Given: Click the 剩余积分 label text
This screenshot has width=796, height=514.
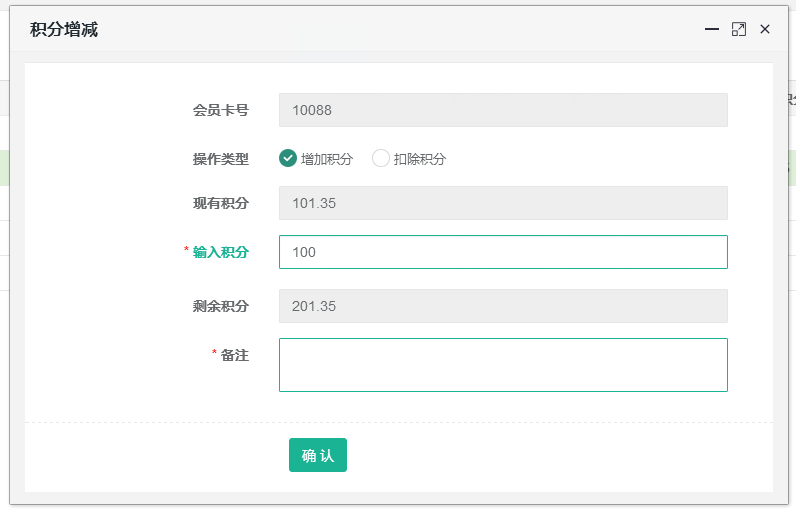Looking at the screenshot, I should coord(220,306).
